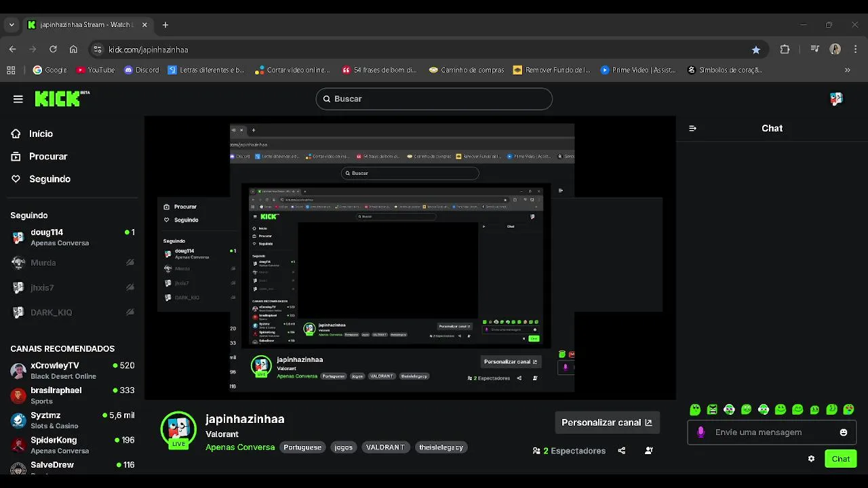Screen dimensions: 868x488
Task: Open Syztmz Slots & Casino channel
Action: click(x=73, y=420)
